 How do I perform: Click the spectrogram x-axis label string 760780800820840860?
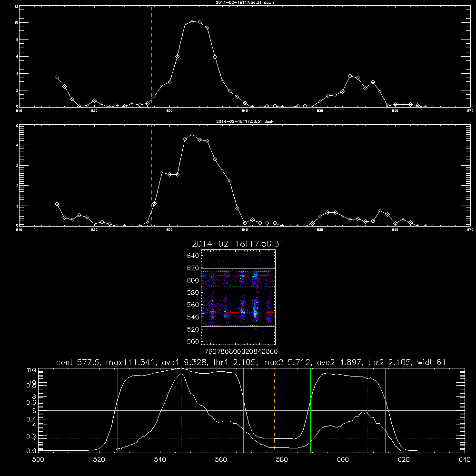(x=241, y=352)
